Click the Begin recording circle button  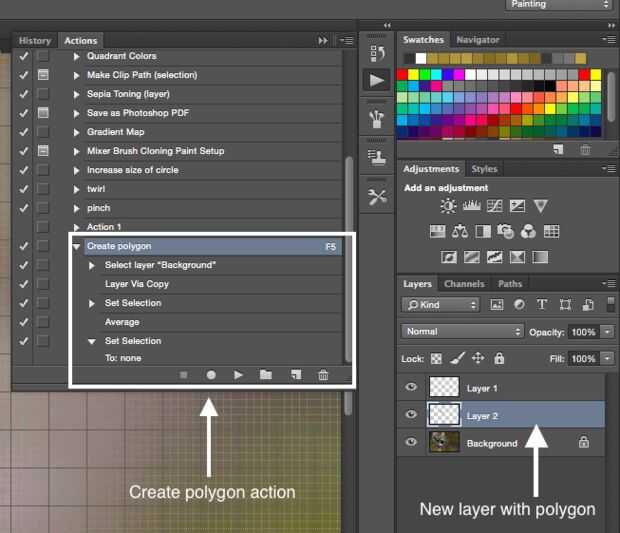[x=211, y=375]
